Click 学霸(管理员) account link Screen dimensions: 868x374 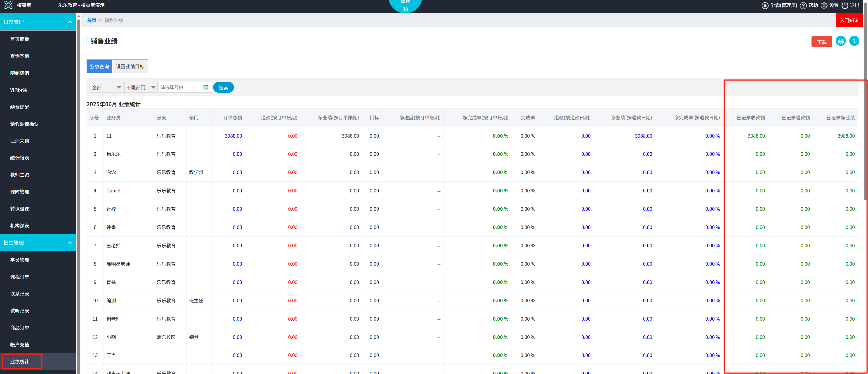pyautogui.click(x=783, y=5)
